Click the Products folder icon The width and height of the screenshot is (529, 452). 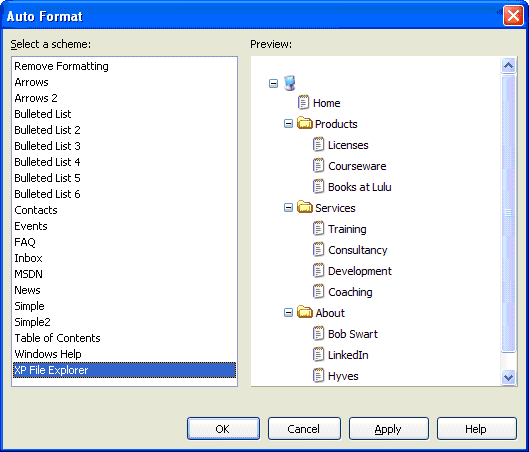305,123
